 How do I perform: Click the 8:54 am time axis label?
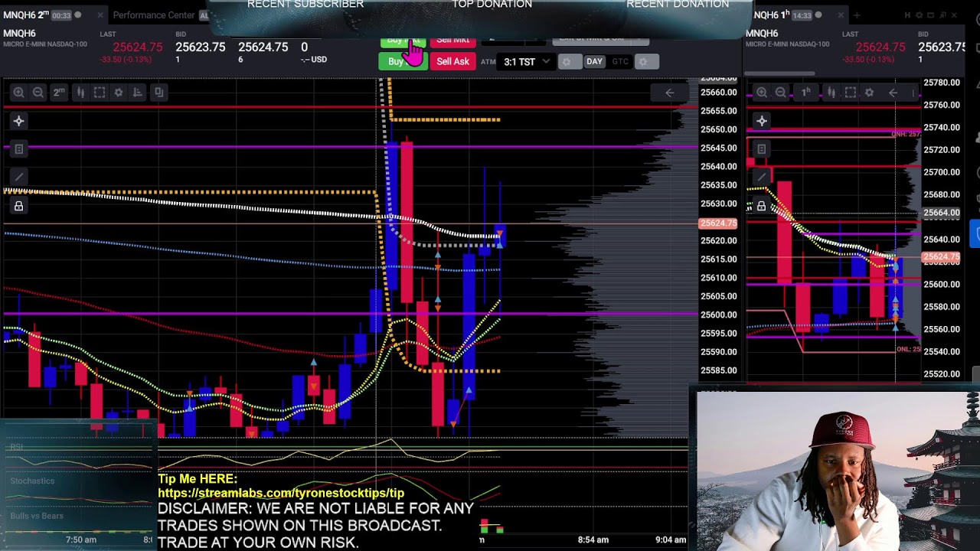[593, 540]
